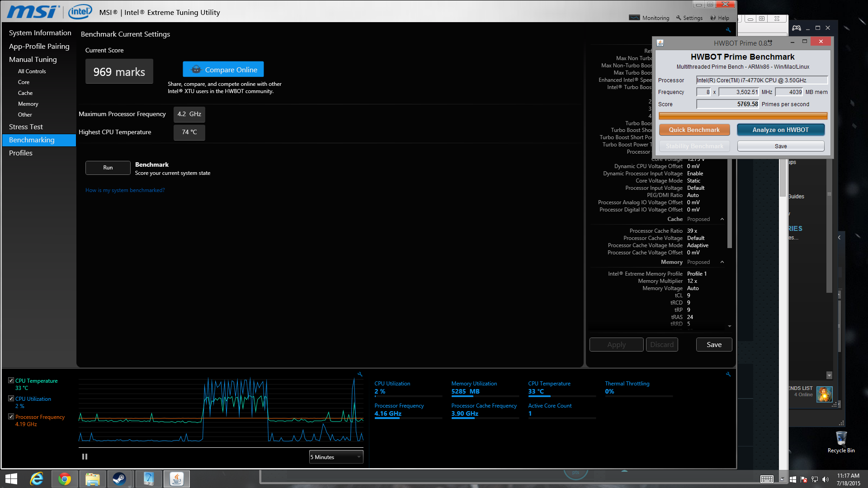Open Stress Test section
The height and width of the screenshot is (488, 868).
[x=26, y=127]
